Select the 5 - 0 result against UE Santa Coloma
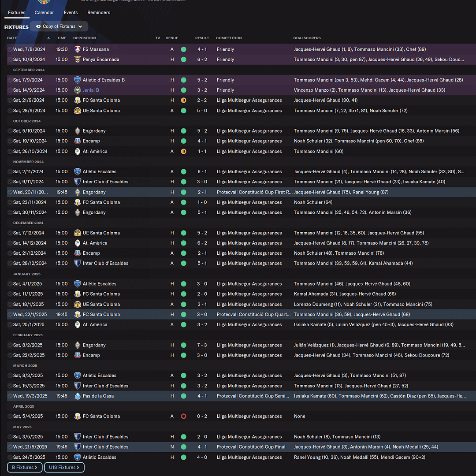 click(202, 111)
